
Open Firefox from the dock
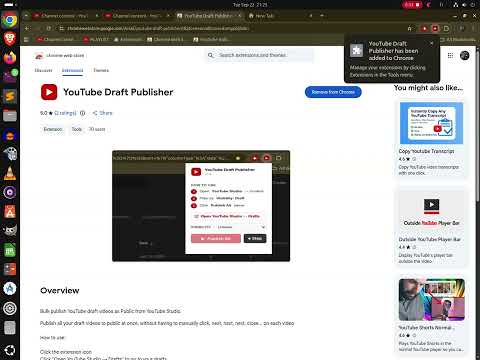pos(10,58)
